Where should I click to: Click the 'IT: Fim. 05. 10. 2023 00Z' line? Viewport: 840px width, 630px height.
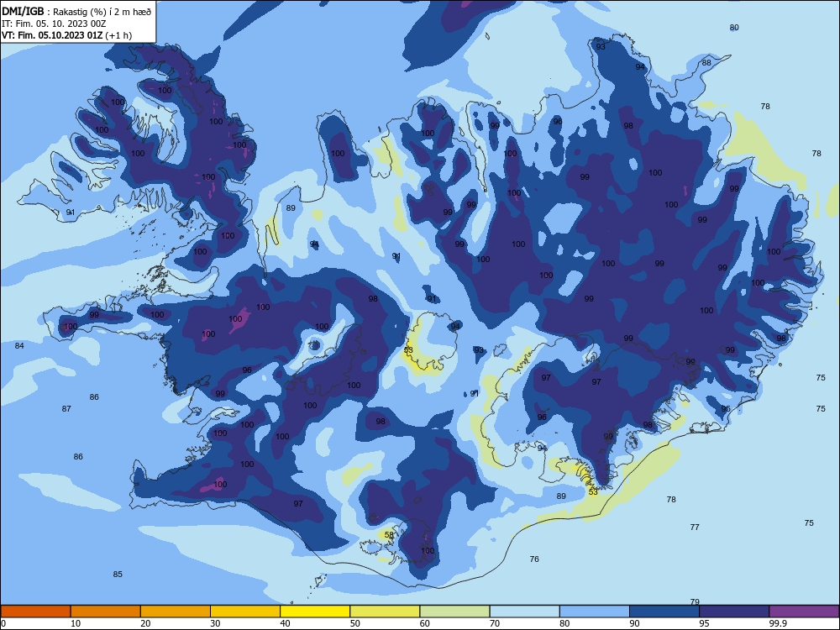point(54,24)
